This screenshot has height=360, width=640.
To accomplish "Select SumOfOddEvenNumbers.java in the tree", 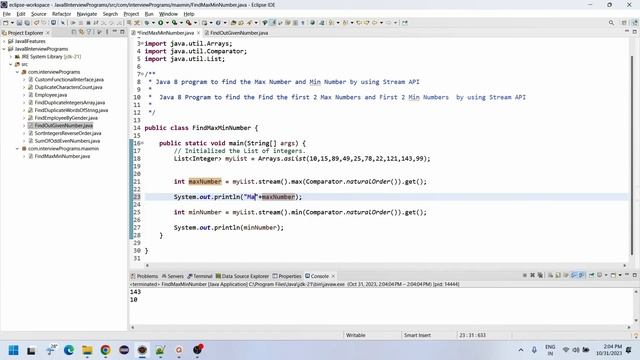I will (x=67, y=141).
